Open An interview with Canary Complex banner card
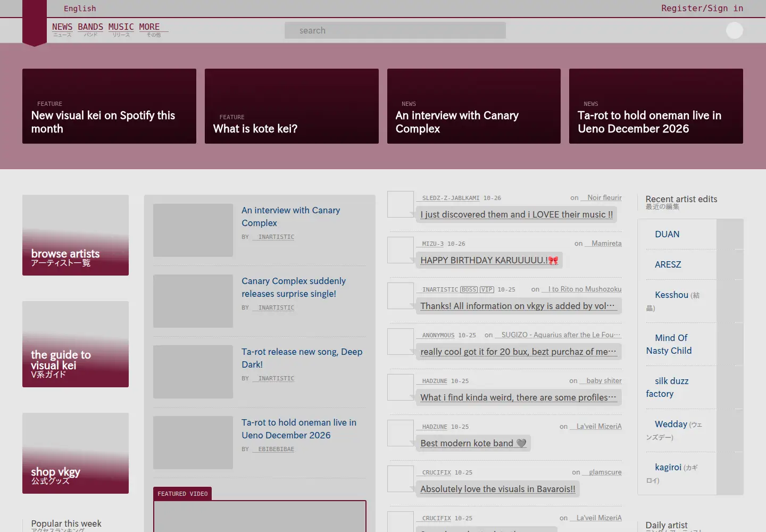Screen dimensions: 766x532 point(474,106)
